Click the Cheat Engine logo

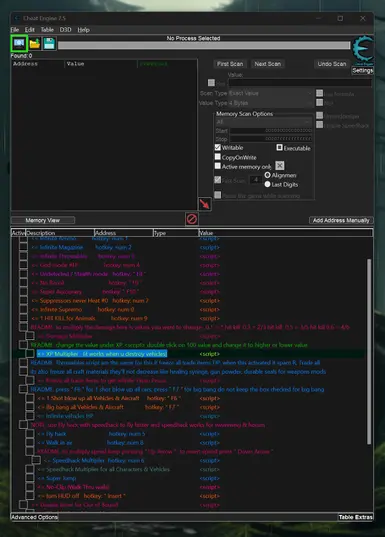(363, 50)
